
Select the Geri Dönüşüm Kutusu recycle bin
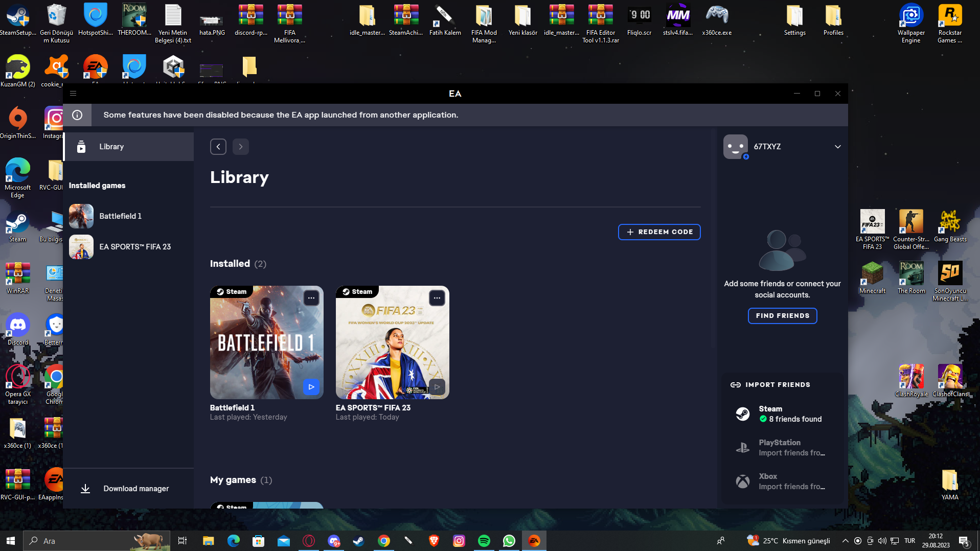57,23
